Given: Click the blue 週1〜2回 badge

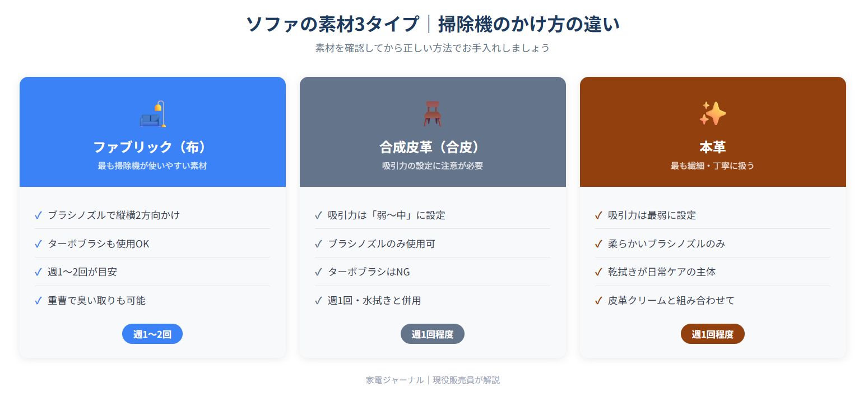Looking at the screenshot, I should tap(152, 334).
